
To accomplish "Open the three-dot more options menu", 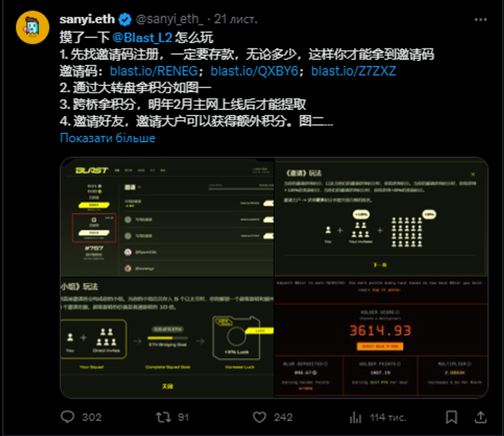I will (481, 20).
